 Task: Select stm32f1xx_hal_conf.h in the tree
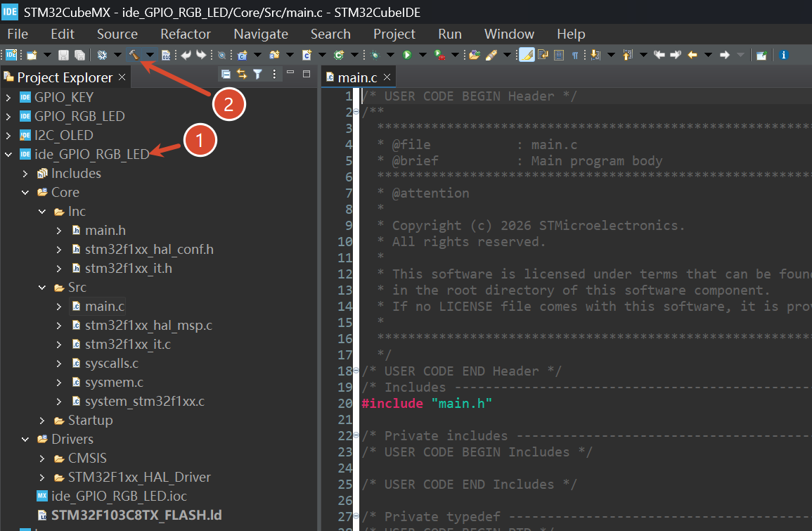pos(149,250)
